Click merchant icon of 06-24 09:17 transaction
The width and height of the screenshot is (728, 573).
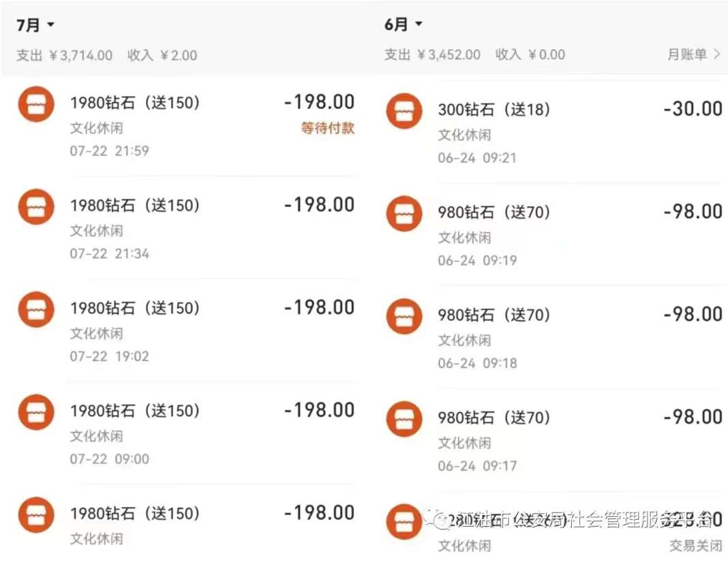point(404,419)
